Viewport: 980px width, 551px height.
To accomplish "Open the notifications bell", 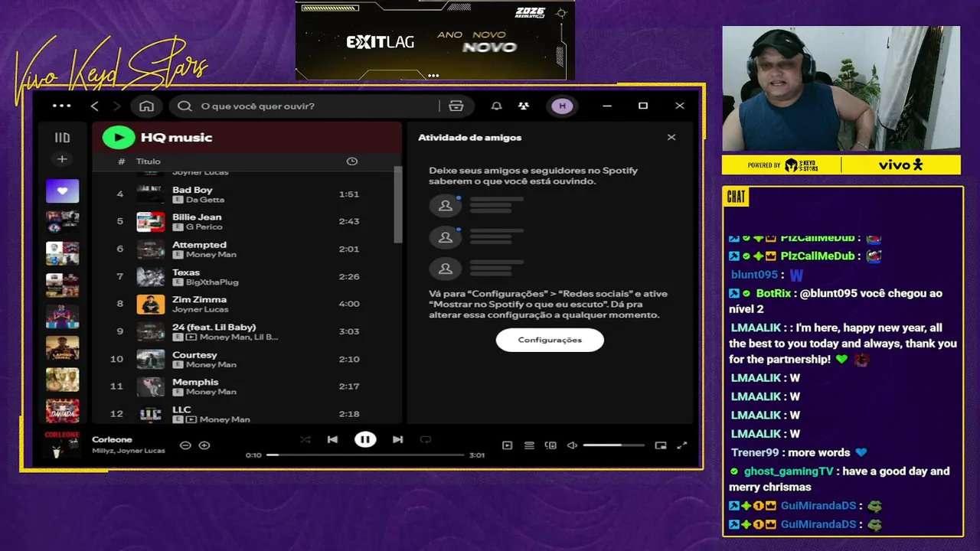I will point(496,106).
